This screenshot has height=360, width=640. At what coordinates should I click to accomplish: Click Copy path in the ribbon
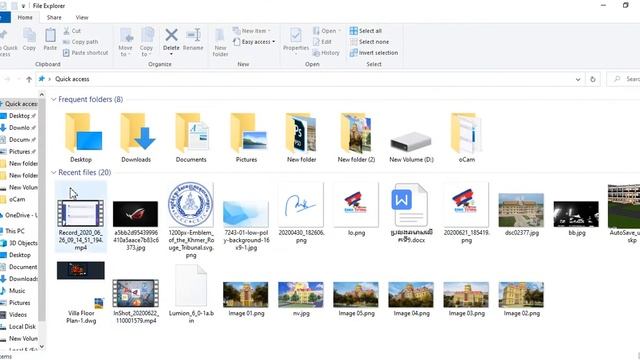point(80,42)
